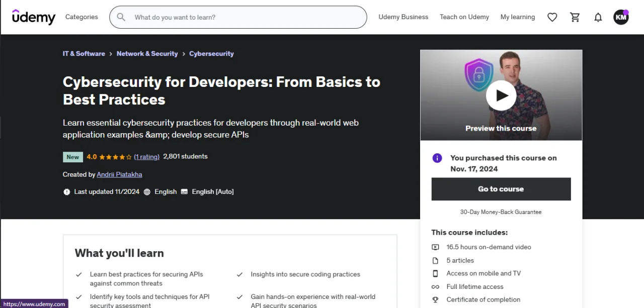Open the shopping cart icon
644x308 pixels.
(x=575, y=17)
